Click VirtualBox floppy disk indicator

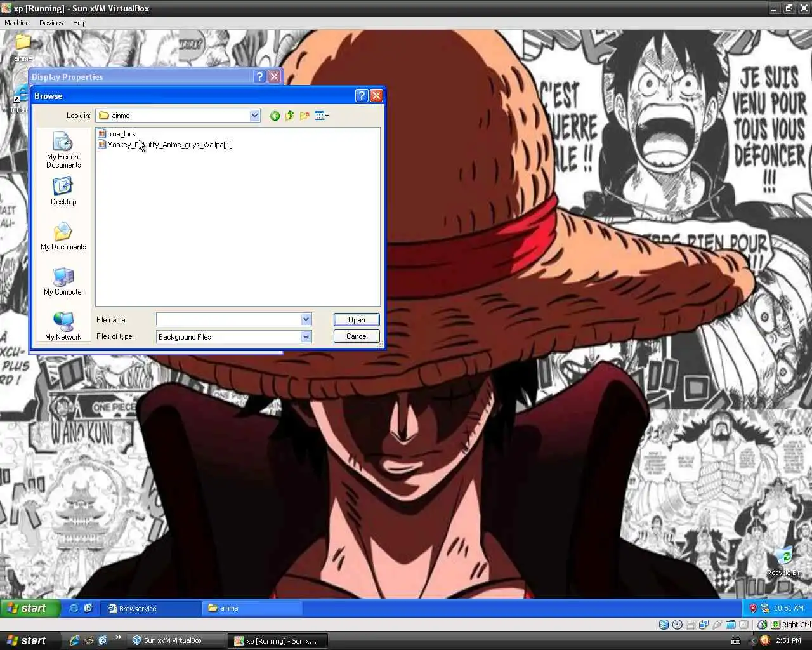(691, 625)
